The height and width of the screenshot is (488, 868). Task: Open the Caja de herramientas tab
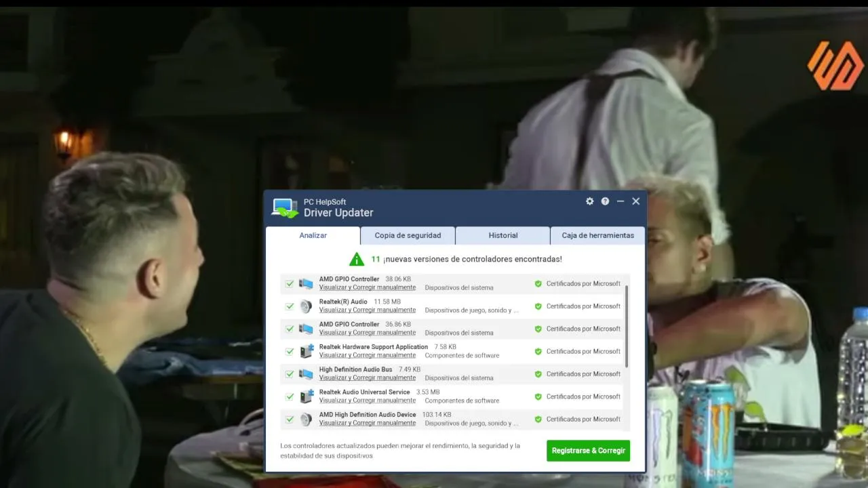click(x=597, y=236)
